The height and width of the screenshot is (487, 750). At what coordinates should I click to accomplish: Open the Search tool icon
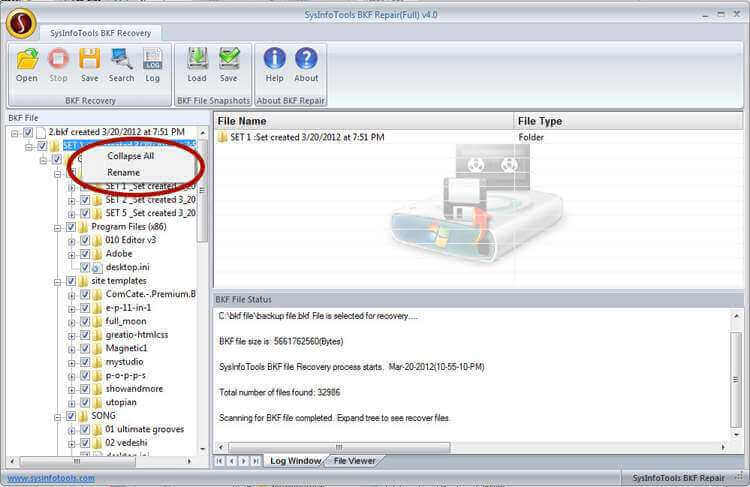pos(121,62)
